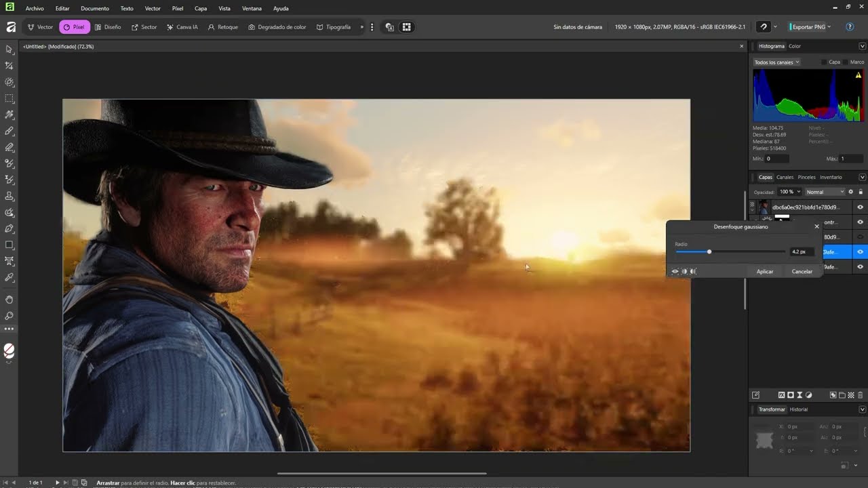The image size is (868, 488).
Task: Switch to the Vector workspace button
Action: [40, 27]
